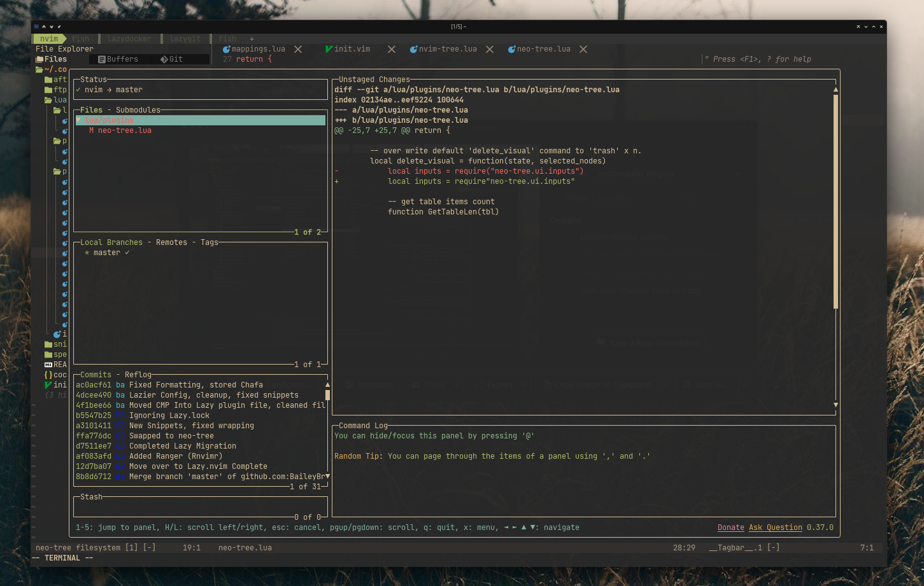Close the nvim-tree.lua buffer tab
Image resolution: width=924 pixels, height=586 pixels.
point(490,50)
